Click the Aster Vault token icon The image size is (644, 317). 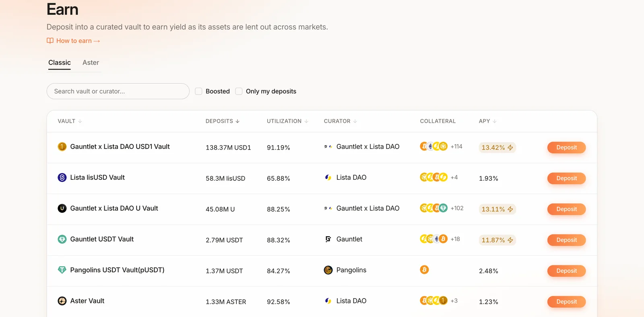(x=62, y=301)
